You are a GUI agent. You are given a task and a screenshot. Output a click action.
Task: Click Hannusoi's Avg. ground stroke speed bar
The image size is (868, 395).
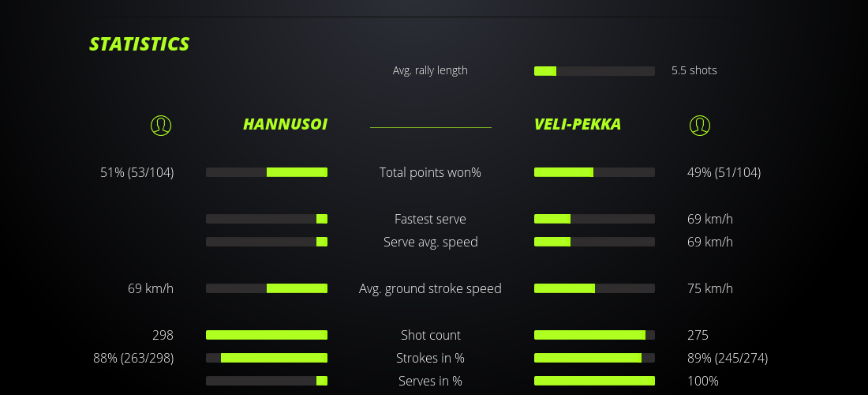(x=267, y=288)
